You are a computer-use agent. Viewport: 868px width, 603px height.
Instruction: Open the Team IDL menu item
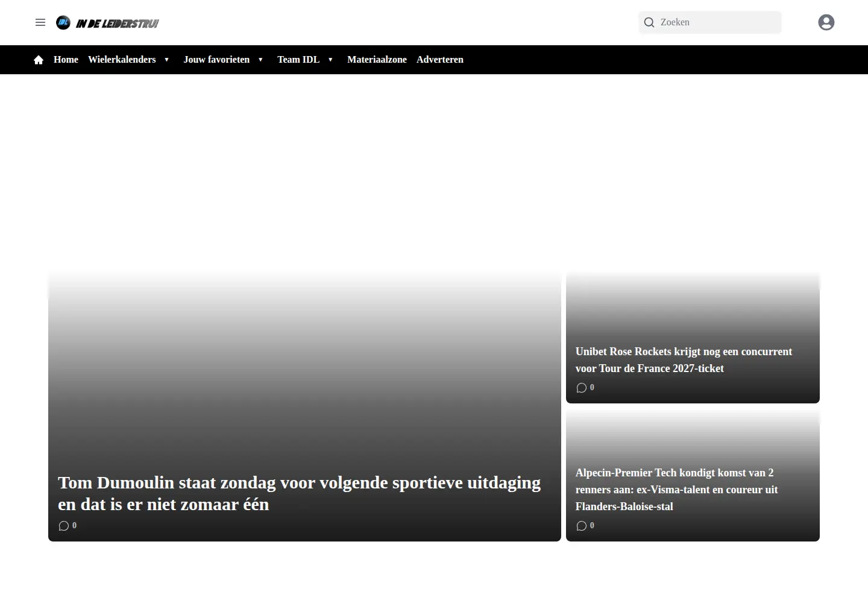[298, 60]
